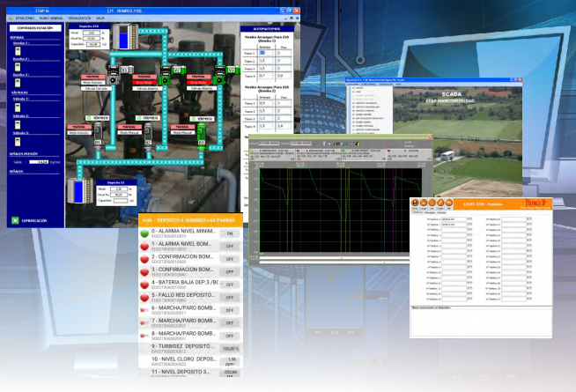Click the Válvula 3 control switch icon
The height and width of the screenshot is (392, 576).
(18, 142)
